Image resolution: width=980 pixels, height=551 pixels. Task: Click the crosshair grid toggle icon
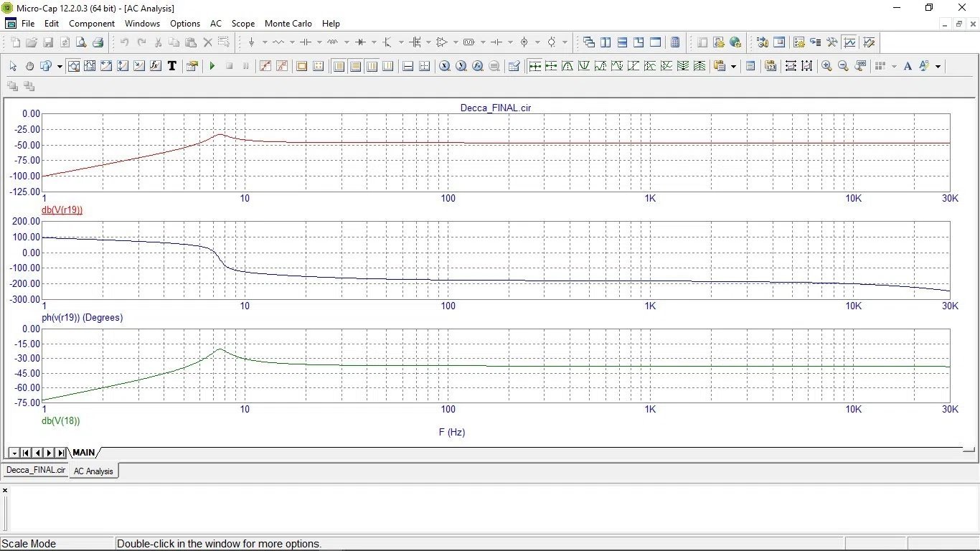click(424, 66)
